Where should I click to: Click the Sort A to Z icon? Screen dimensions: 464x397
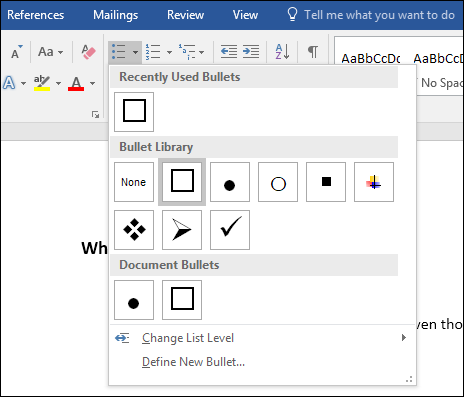click(x=282, y=52)
